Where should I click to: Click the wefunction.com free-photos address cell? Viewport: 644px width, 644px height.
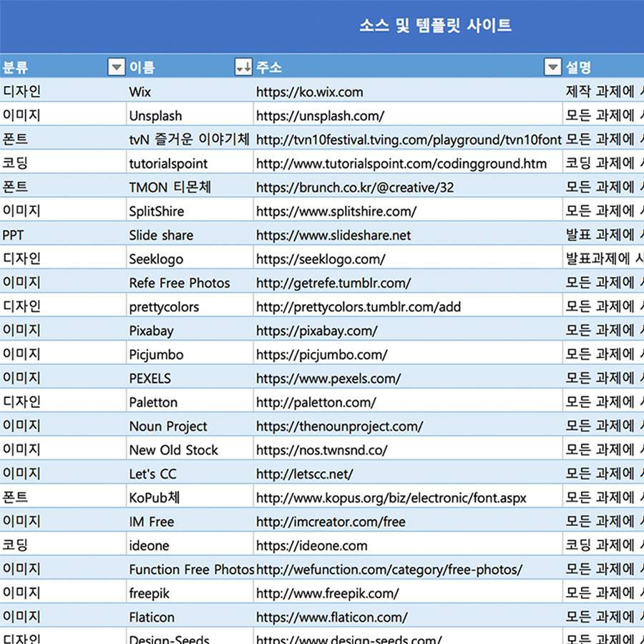(408, 568)
